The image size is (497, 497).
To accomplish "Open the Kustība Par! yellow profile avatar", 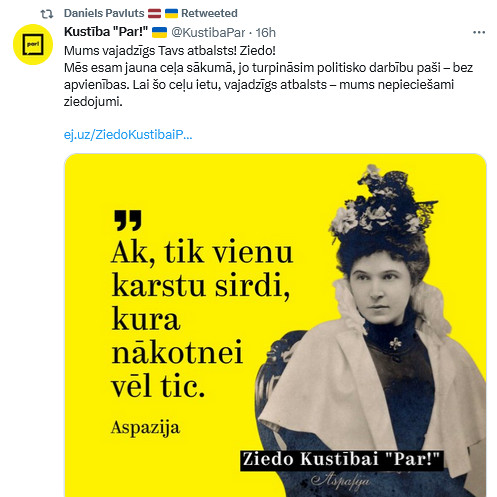I will coord(33,44).
